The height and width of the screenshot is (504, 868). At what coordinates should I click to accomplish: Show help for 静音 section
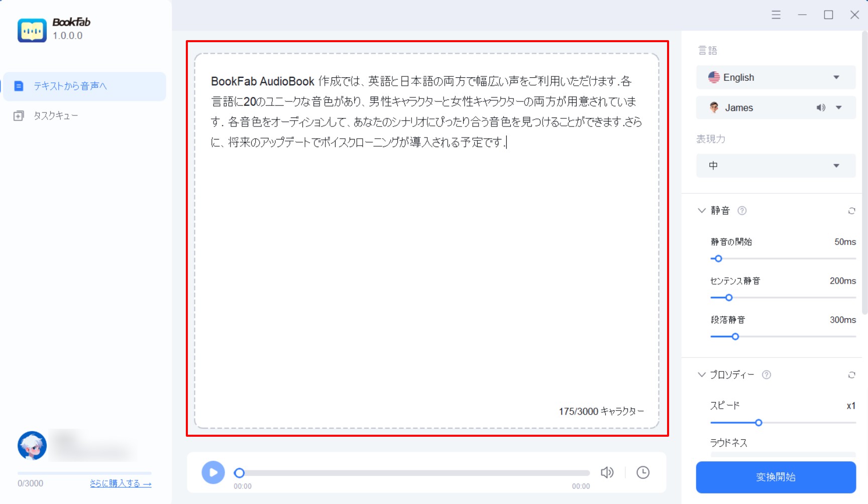pos(742,211)
